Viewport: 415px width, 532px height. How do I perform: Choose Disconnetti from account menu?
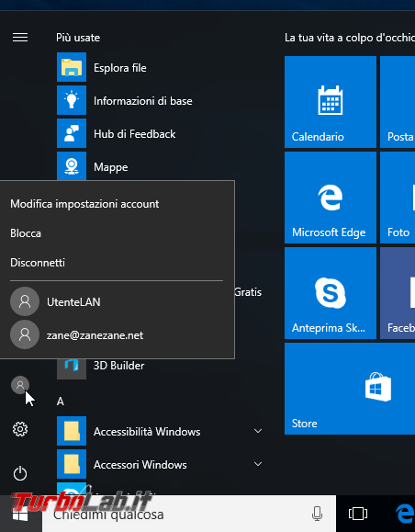tap(38, 263)
